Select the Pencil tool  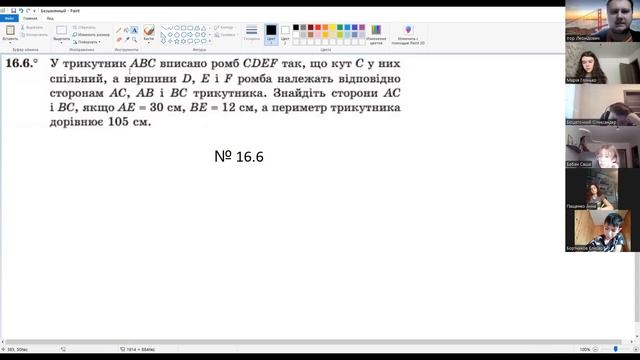coord(119,30)
